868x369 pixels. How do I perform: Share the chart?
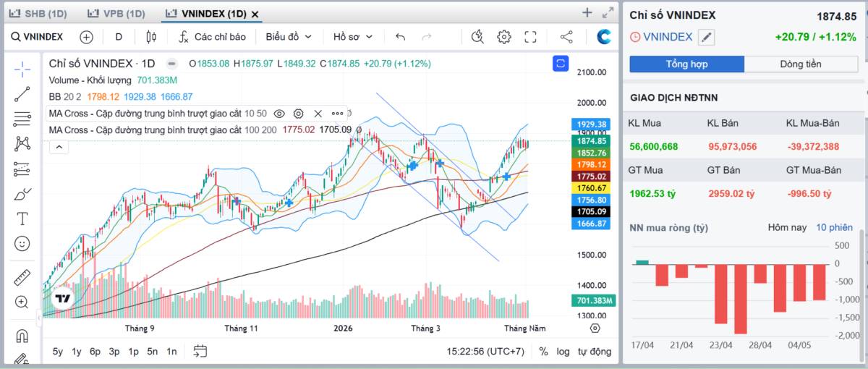(566, 37)
